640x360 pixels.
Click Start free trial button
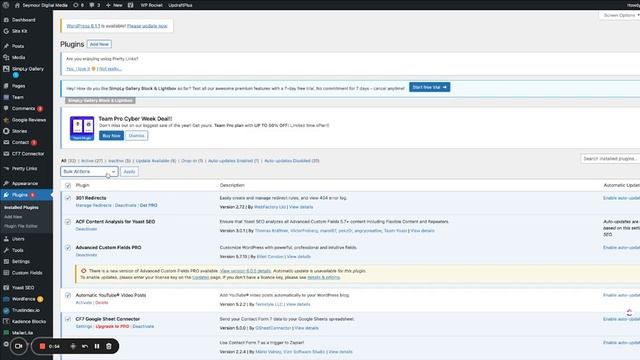[429, 87]
